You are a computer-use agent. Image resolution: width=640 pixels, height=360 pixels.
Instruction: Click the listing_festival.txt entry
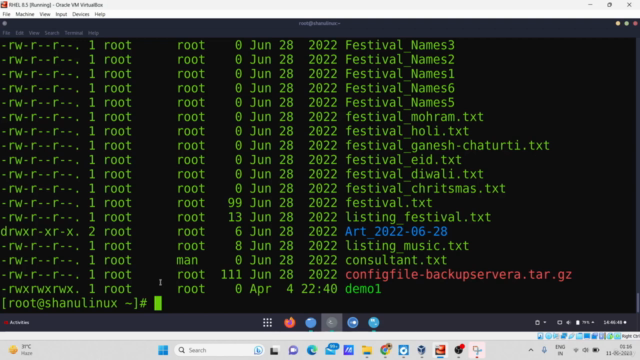[418, 217]
